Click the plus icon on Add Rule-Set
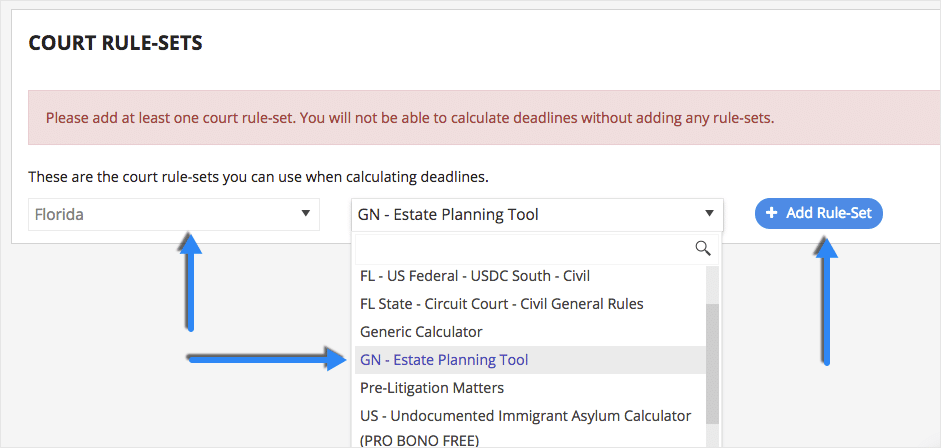941x448 pixels. tap(771, 213)
